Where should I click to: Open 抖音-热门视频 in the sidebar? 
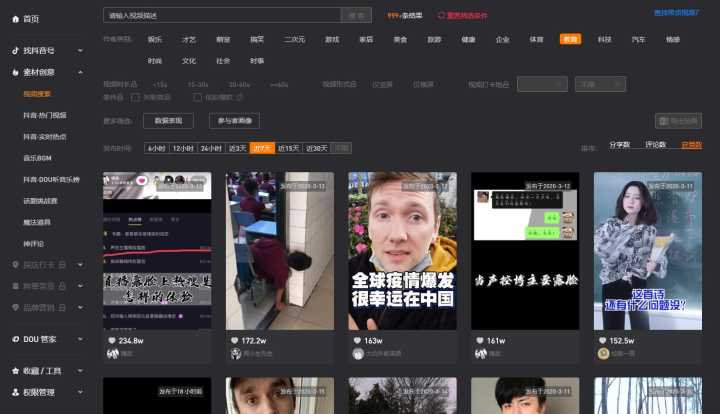(x=45, y=115)
